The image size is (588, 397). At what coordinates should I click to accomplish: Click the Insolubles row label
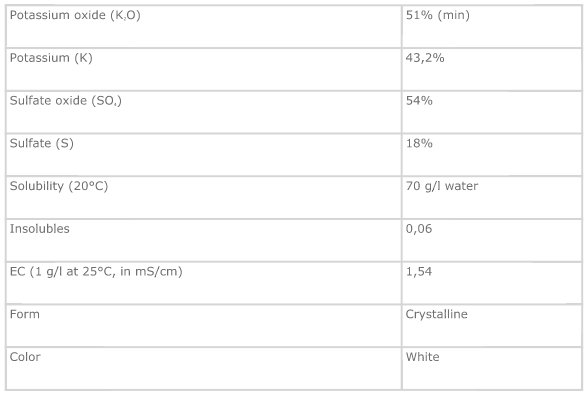coord(40,229)
